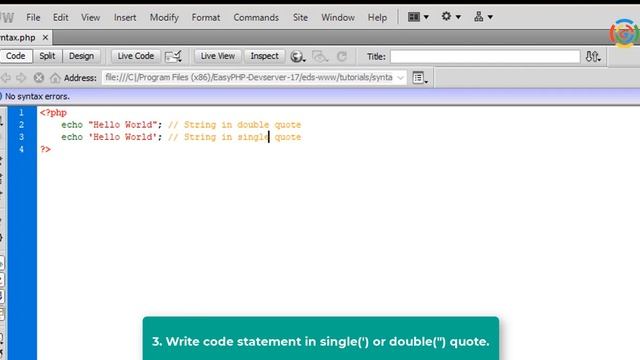Click the 'No syntax errors.' status message
This screenshot has width=640, height=360.
(x=37, y=97)
